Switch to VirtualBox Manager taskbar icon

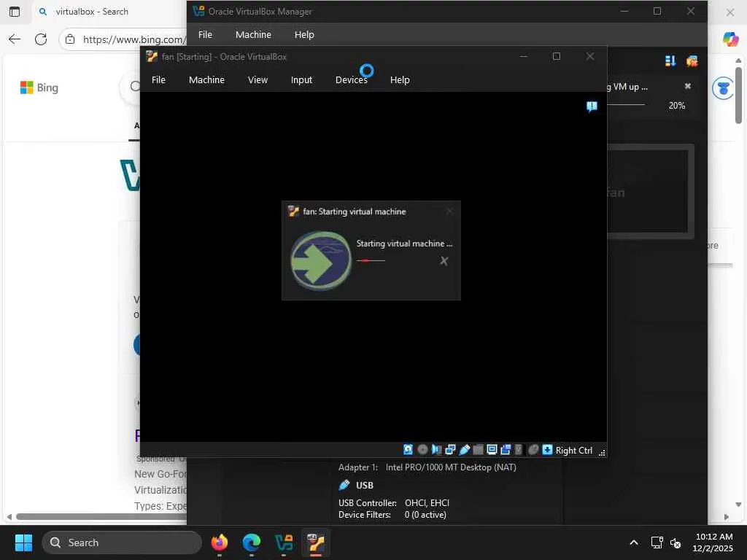[x=284, y=542]
